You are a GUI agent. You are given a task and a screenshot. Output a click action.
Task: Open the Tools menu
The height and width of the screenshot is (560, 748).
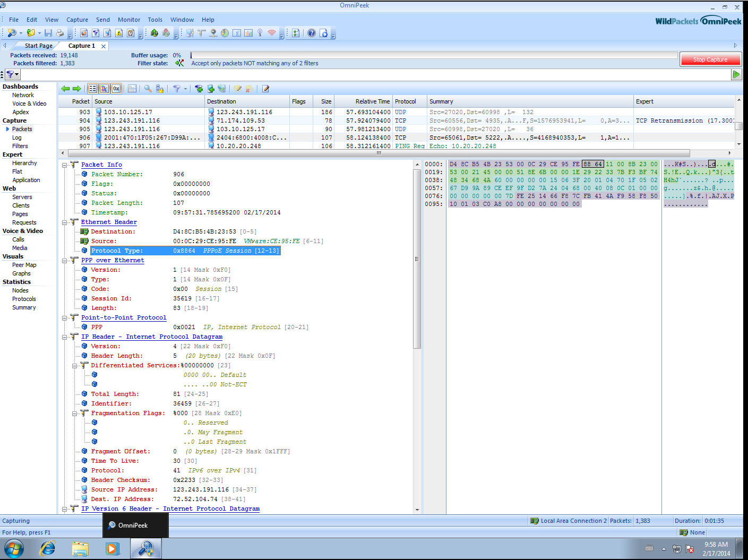155,20
